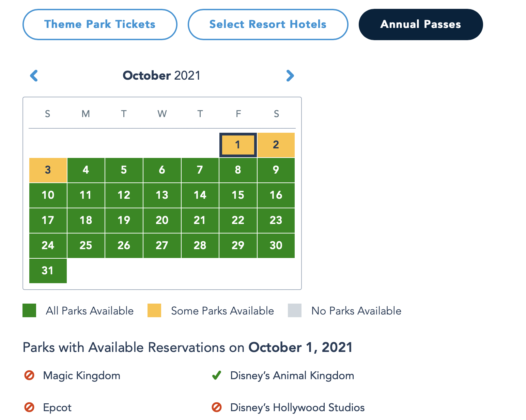This screenshot has width=526, height=420.
Task: Choose October 15 on the calendar
Action: pos(238,195)
